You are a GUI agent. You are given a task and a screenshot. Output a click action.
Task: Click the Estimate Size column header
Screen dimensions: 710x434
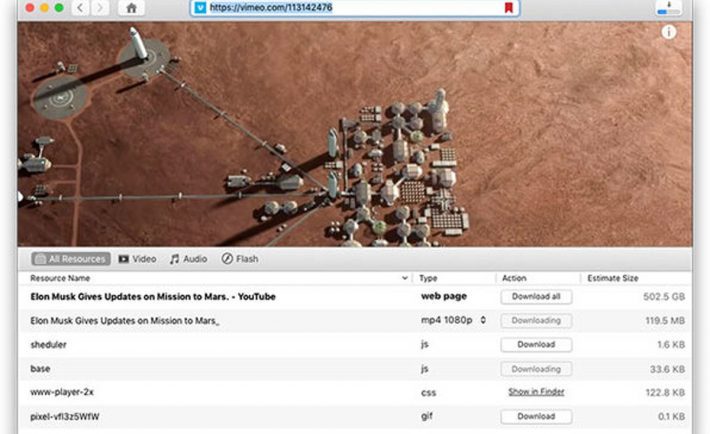pyautogui.click(x=611, y=278)
